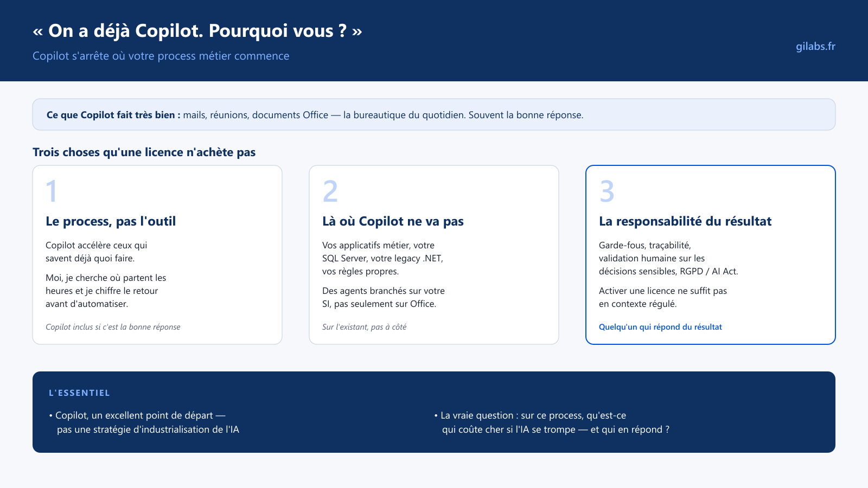Viewport: 868px width, 488px height.
Task: Select card title 'Le process, pas l'outil'
Action: pyautogui.click(x=111, y=221)
